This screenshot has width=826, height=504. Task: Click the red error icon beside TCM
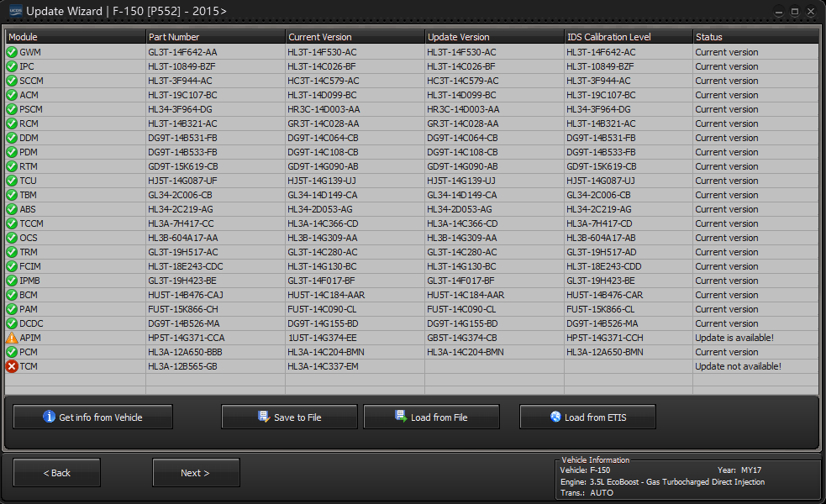(x=12, y=366)
